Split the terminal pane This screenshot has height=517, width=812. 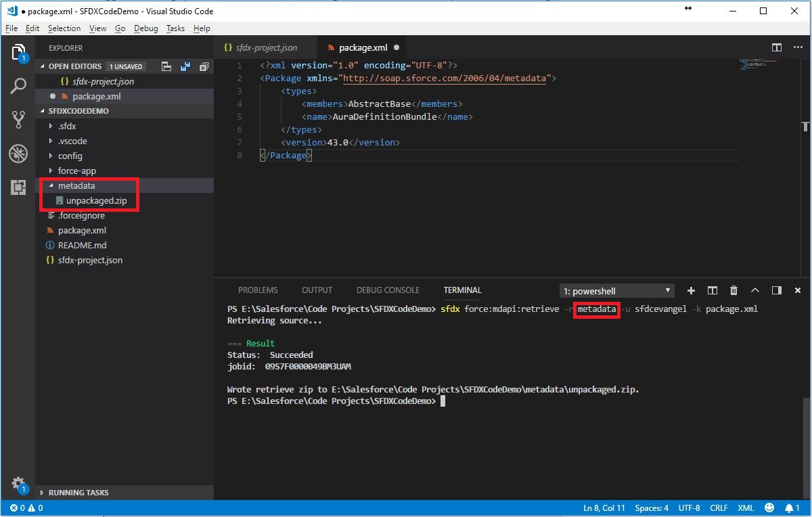(713, 290)
